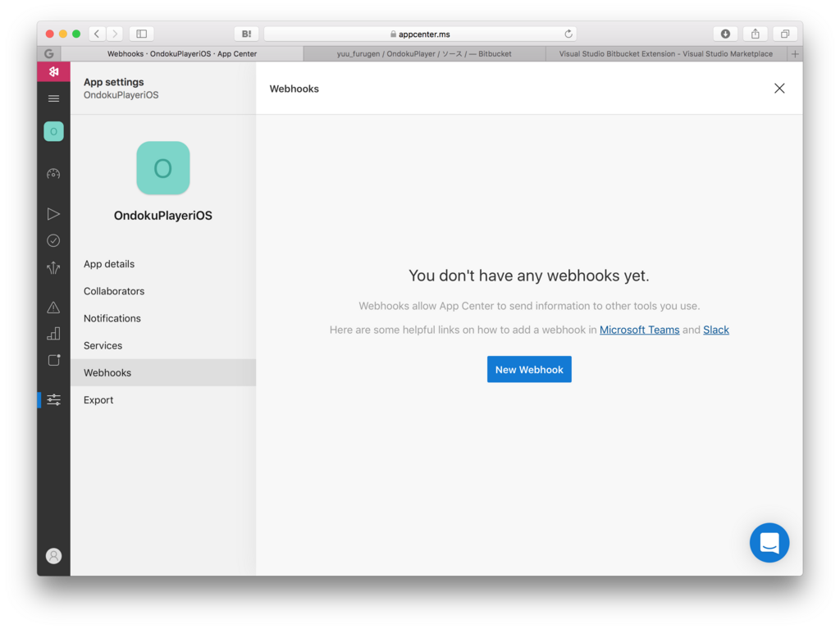Open the Distribute arrows icon

pos(53,267)
